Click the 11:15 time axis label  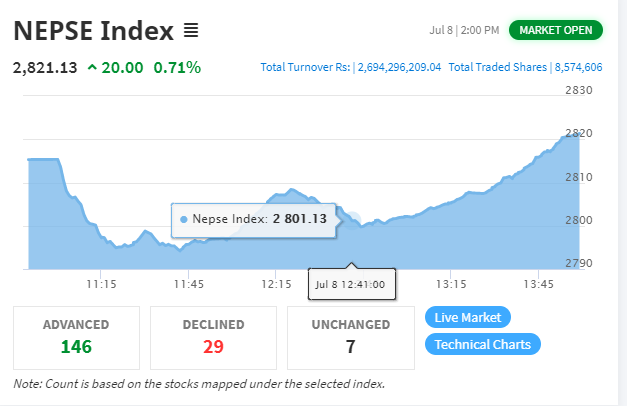click(101, 285)
